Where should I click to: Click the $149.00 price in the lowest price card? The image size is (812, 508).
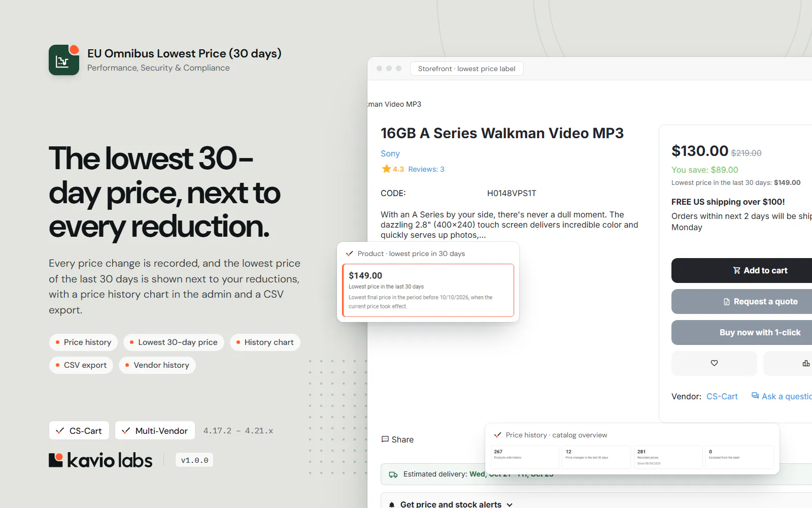[365, 275]
